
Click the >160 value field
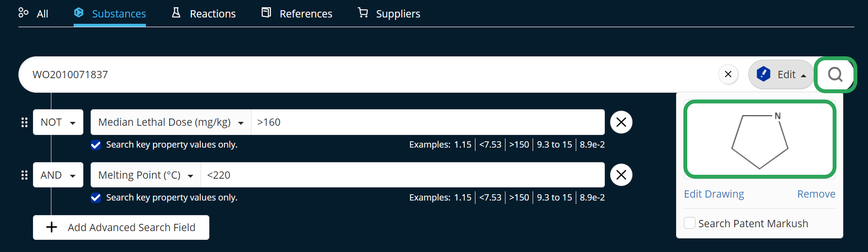point(428,122)
